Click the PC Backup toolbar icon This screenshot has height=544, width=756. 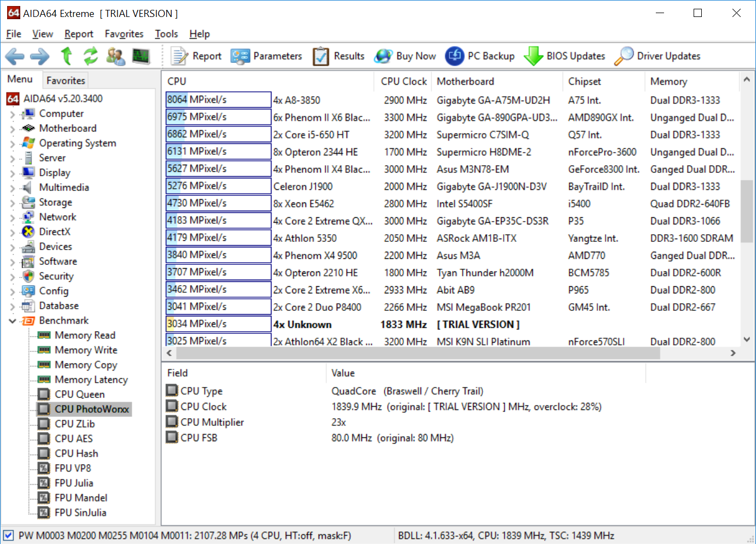click(x=454, y=56)
